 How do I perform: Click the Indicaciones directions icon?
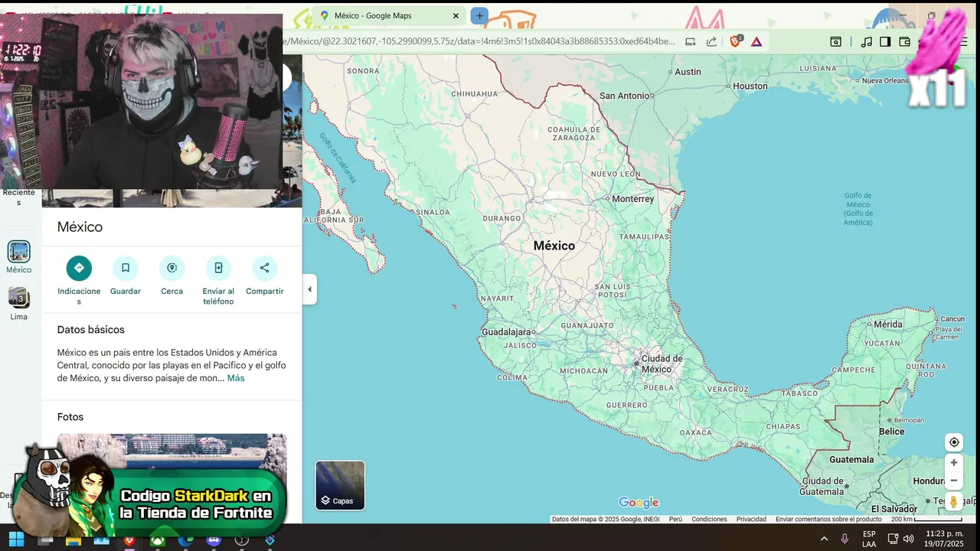79,268
